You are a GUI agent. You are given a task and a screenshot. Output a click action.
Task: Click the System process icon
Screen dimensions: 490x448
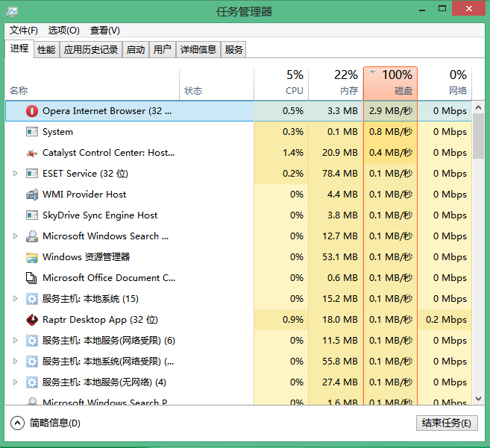point(32,132)
